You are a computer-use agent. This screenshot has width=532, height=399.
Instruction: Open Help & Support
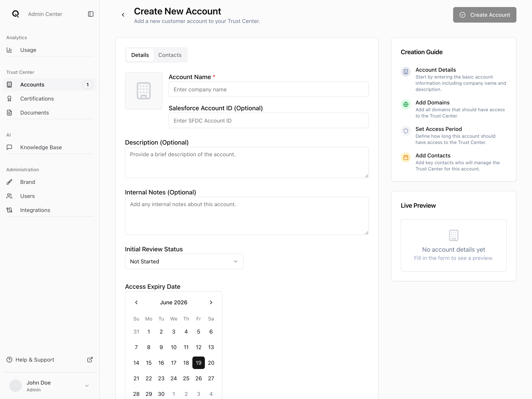click(x=35, y=359)
